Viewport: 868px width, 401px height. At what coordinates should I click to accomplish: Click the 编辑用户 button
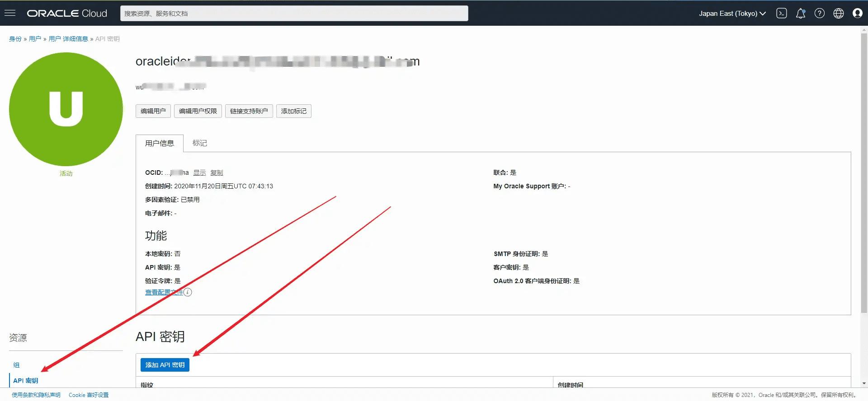(x=153, y=111)
